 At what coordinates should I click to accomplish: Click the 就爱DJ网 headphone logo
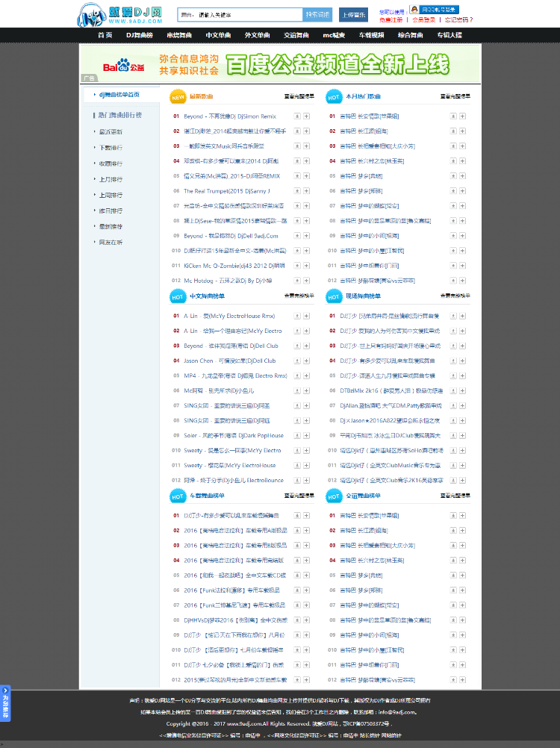click(119, 14)
